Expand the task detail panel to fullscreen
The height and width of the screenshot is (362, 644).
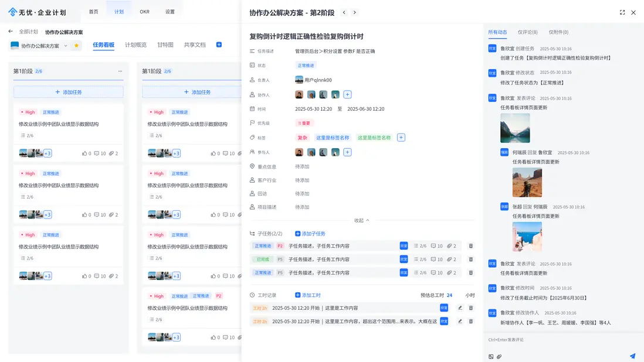click(x=622, y=13)
